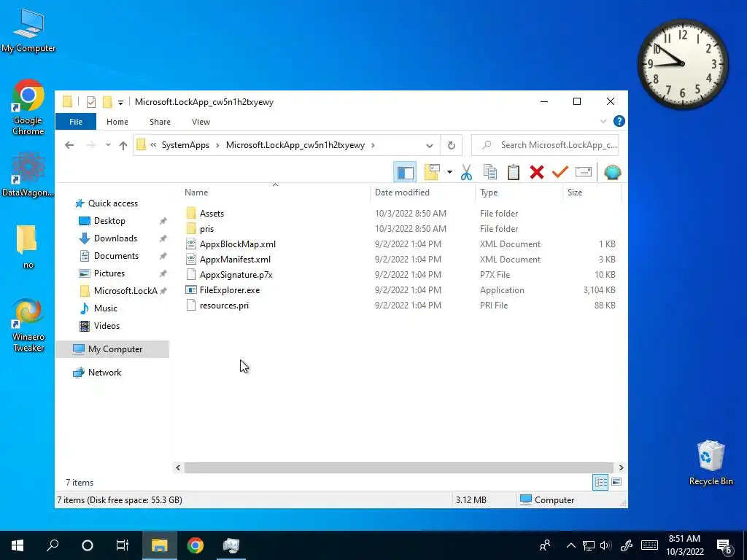Refresh the current folder
Viewport: 747px width, 560px height.
(451, 145)
